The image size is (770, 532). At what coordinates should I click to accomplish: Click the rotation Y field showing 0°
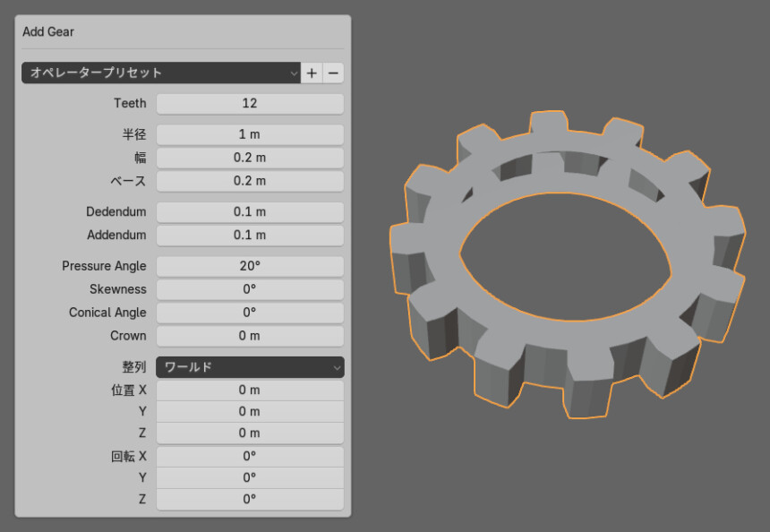250,477
